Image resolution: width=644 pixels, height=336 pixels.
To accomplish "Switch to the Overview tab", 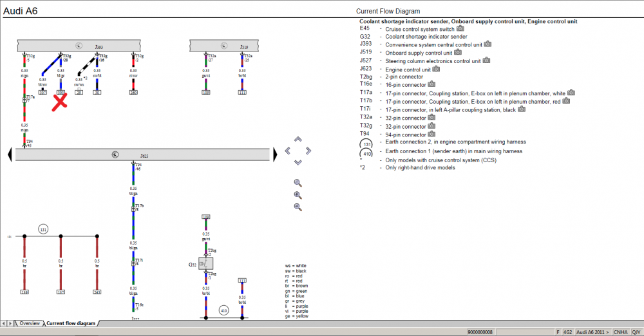I will [30, 323].
